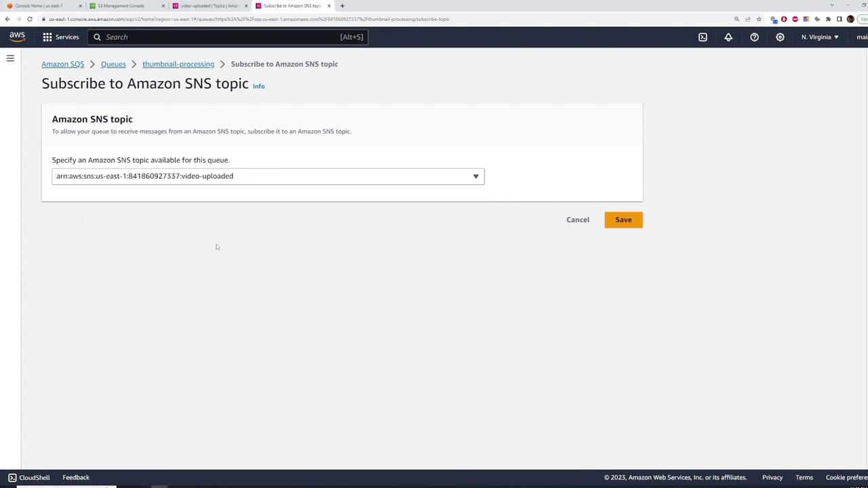The height and width of the screenshot is (488, 868).
Task: Open the settings gear in the AWS header
Action: pyautogui.click(x=780, y=37)
